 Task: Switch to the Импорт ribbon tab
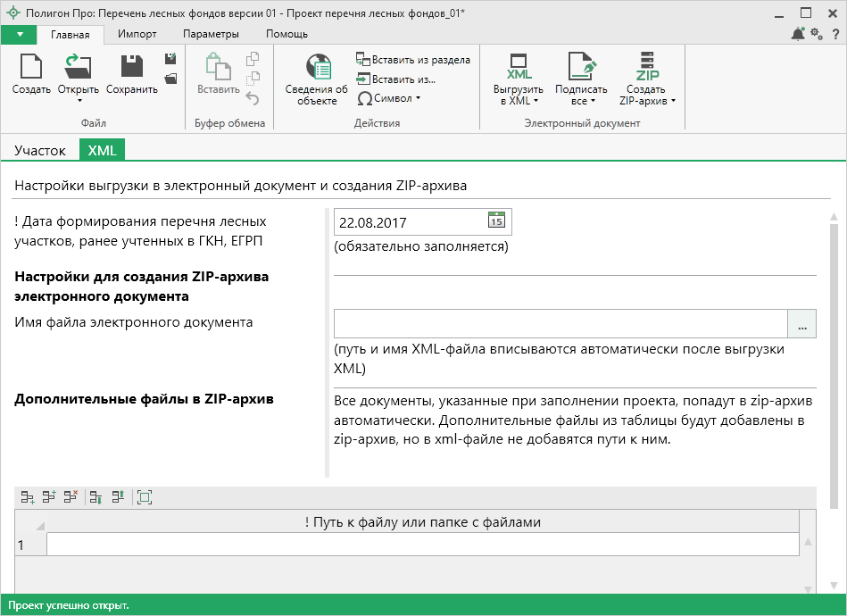[137, 34]
